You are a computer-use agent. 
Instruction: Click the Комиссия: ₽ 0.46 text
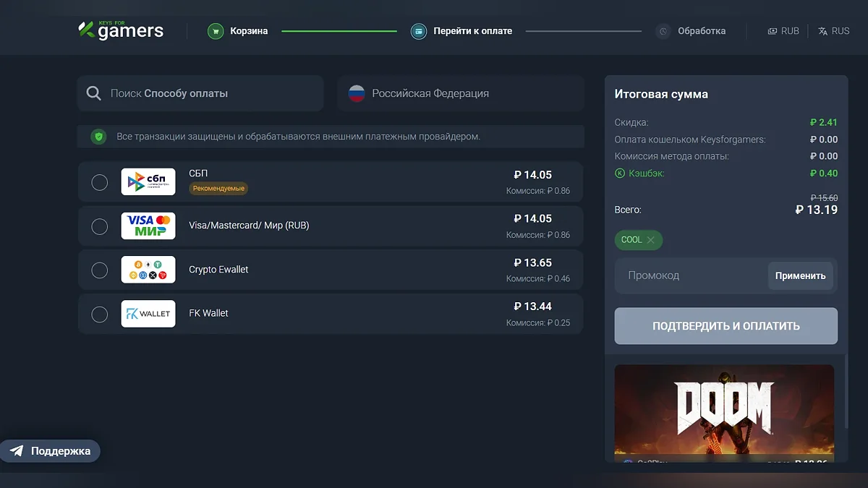point(538,278)
